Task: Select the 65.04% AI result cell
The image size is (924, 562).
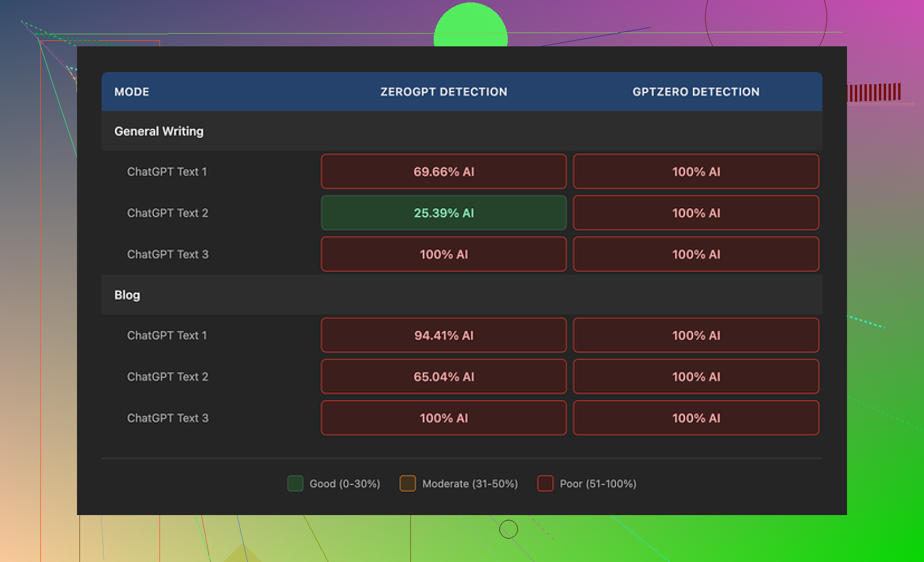Action: (x=443, y=377)
